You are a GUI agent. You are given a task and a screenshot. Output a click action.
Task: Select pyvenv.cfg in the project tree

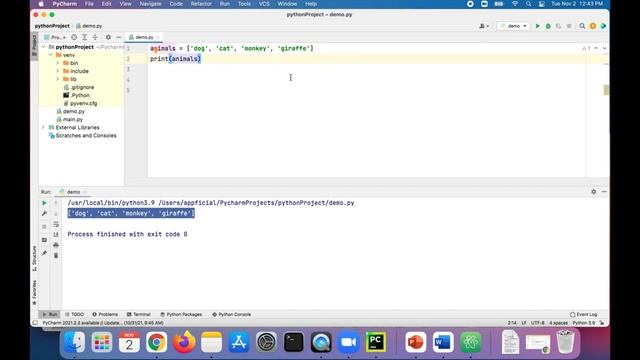pyautogui.click(x=80, y=103)
